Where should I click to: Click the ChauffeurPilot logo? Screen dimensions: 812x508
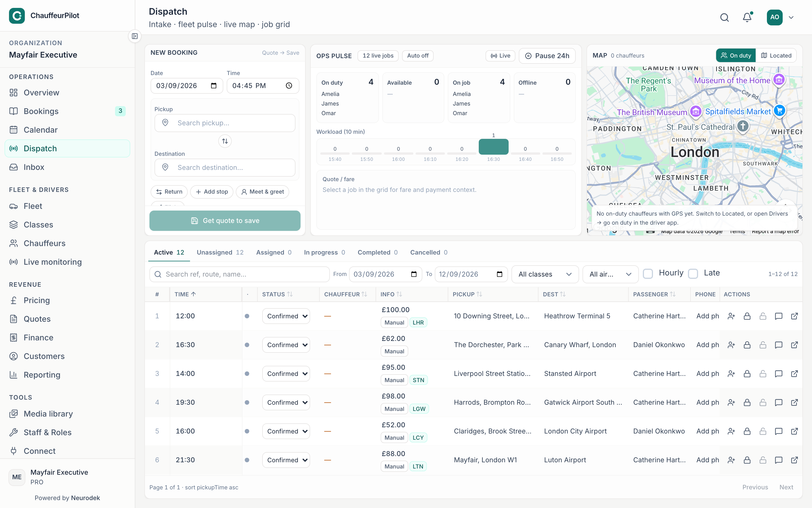click(x=17, y=16)
